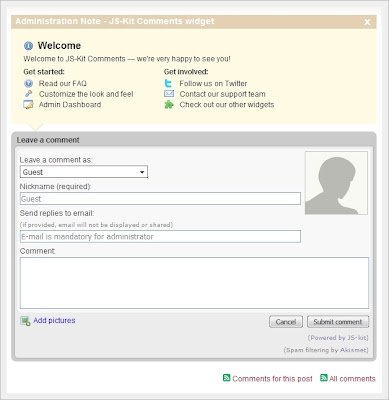
Task: Click the guest avatar silhouette image
Action: [336, 183]
